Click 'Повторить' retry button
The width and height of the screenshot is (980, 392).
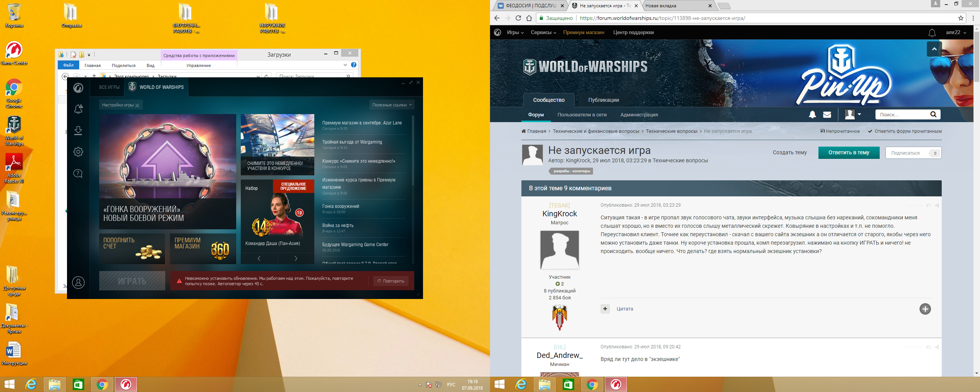[x=391, y=281]
